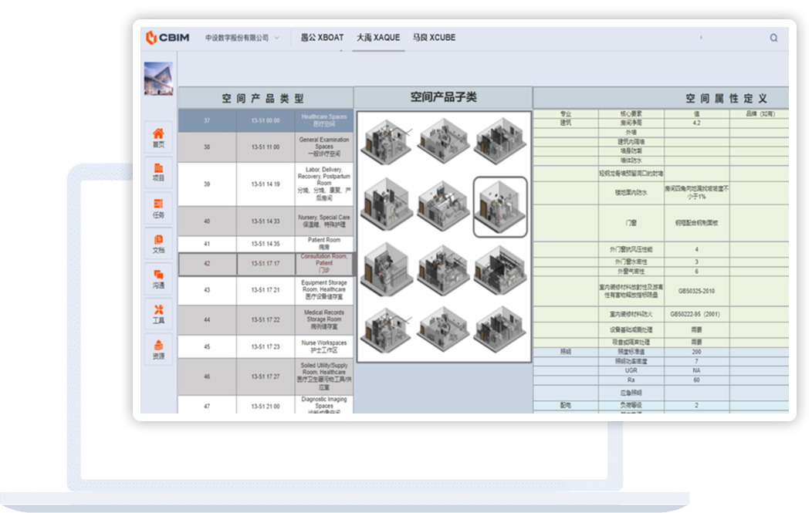Select the Healthcare Spaces 医疗空间 row

click(324, 120)
